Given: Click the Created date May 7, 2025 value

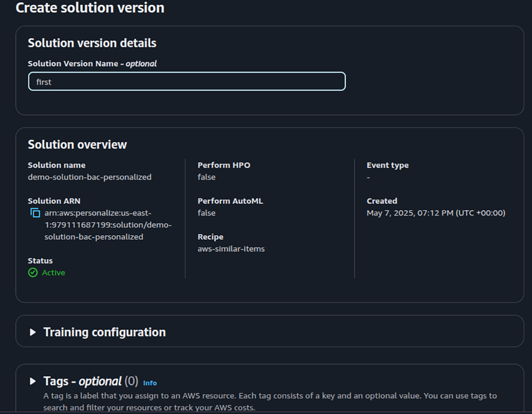Looking at the screenshot, I should (436, 213).
